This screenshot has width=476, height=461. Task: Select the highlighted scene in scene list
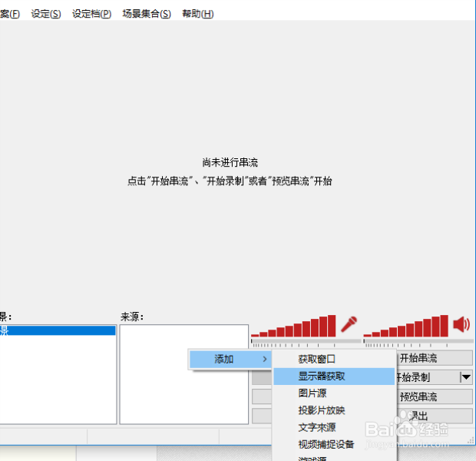coord(58,330)
